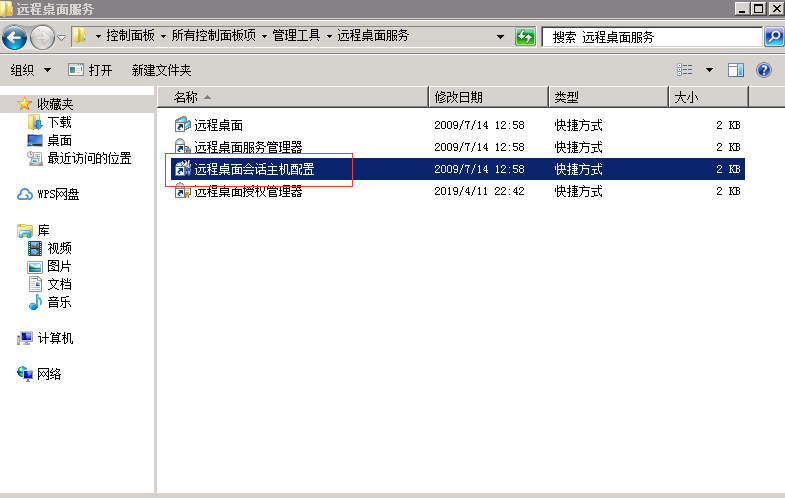Open the help question mark icon

(764, 70)
